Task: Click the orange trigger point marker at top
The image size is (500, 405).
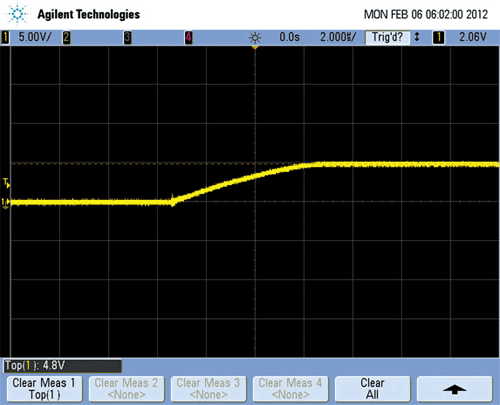Action: pyautogui.click(x=255, y=48)
